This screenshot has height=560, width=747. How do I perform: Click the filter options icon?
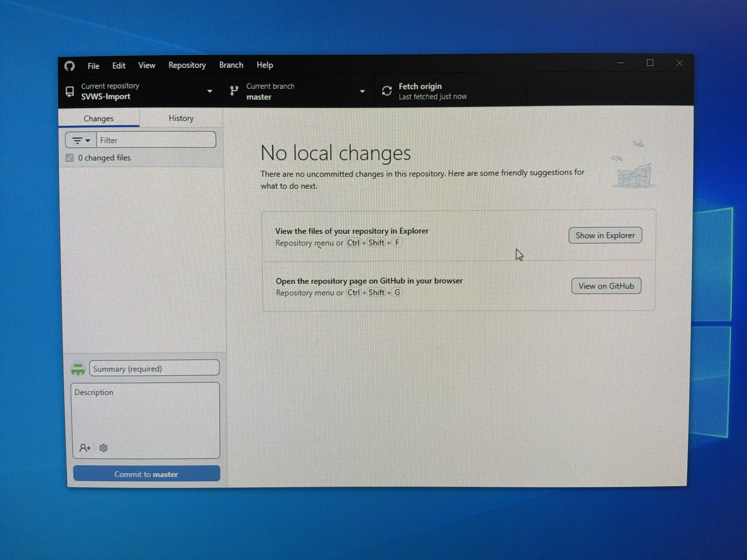[77, 140]
